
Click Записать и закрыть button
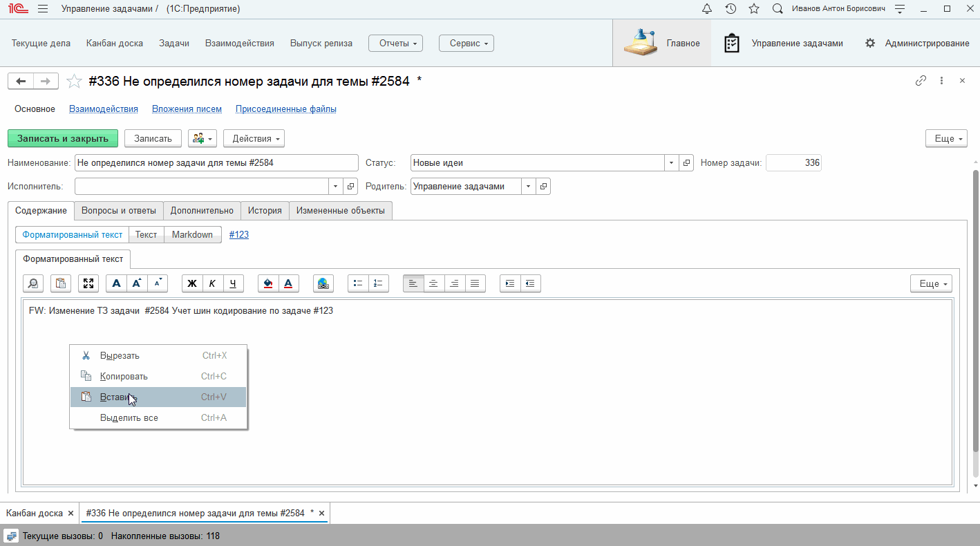[63, 138]
